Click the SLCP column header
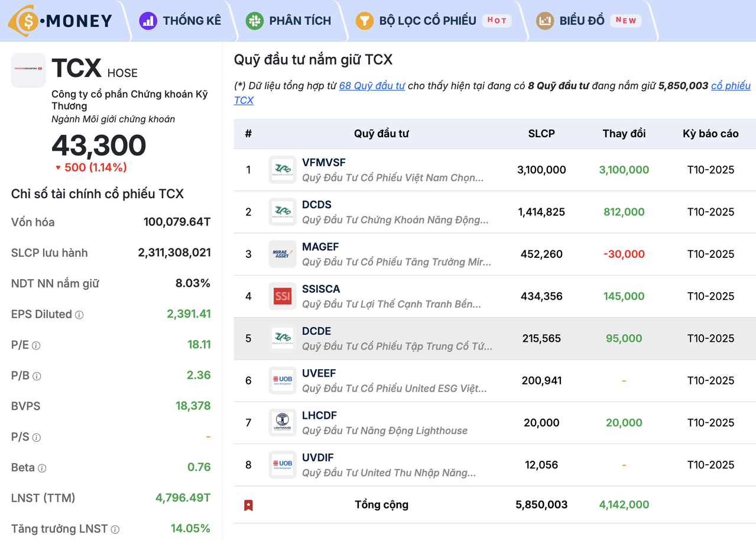Viewport: 756px width, 540px height. point(541,134)
